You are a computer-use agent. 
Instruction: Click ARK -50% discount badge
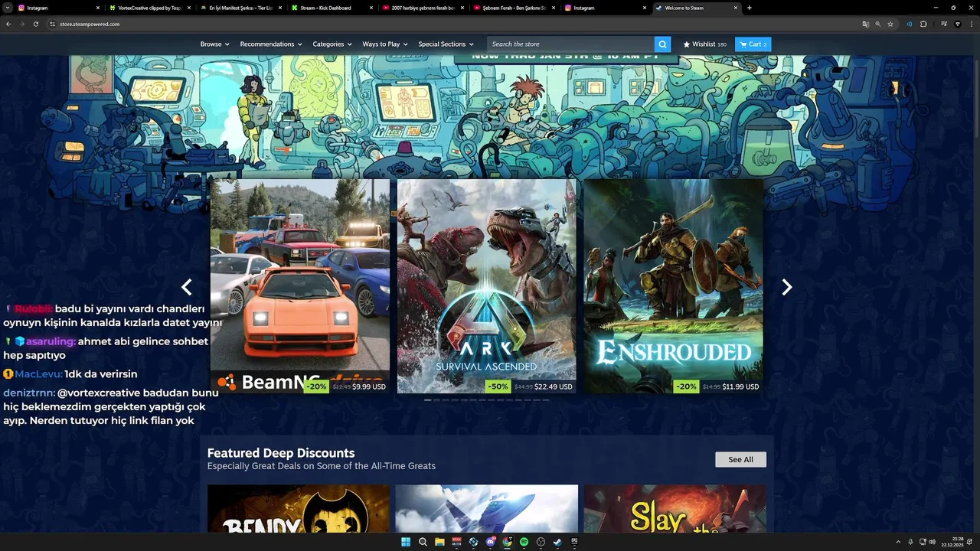(x=498, y=386)
